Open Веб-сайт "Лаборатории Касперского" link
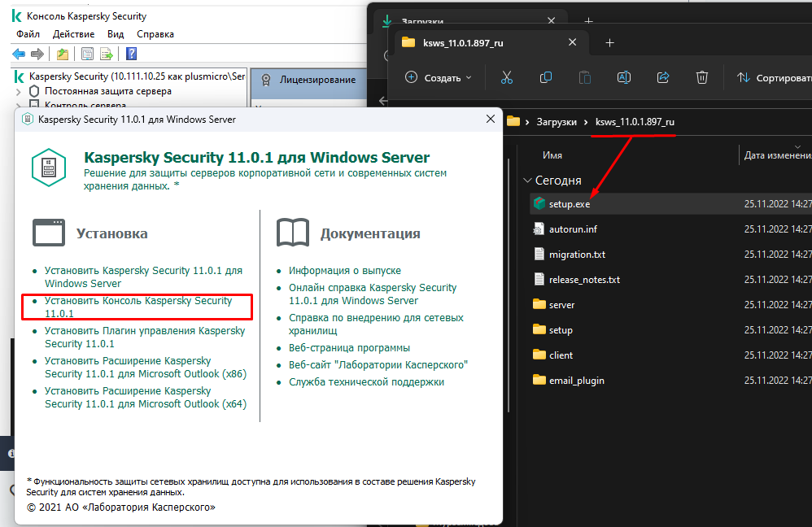This screenshot has height=527, width=812. pos(378,365)
